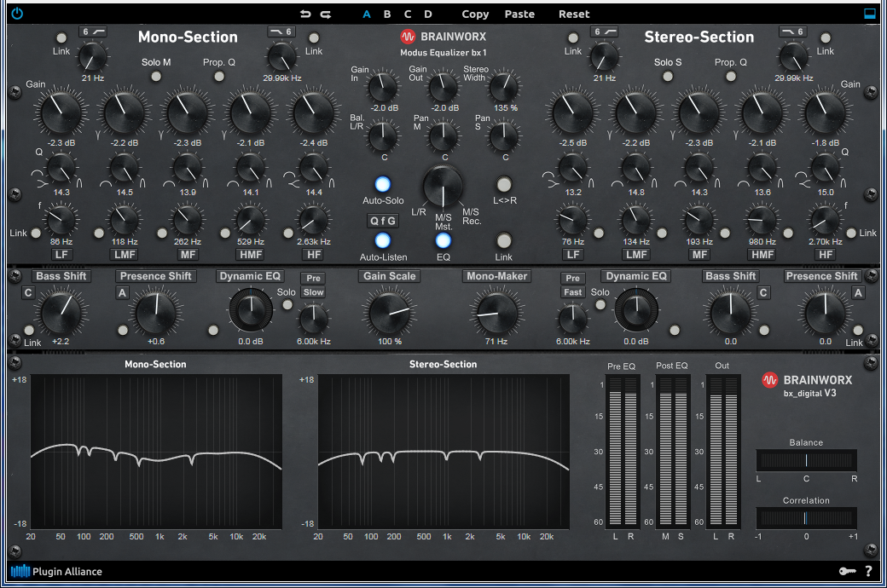This screenshot has width=887, height=588.
Task: Click Reset in the top toolbar
Action: [x=574, y=14]
